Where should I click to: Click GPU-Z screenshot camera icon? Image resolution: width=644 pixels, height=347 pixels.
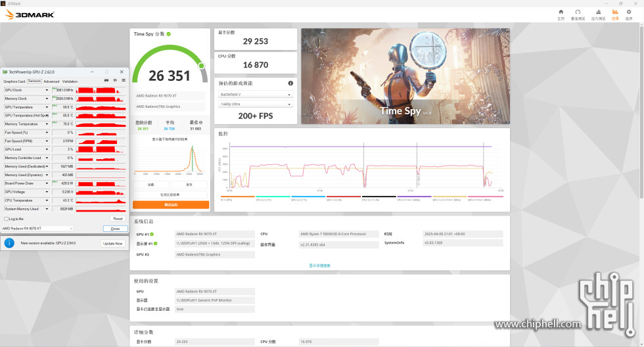coord(106,80)
